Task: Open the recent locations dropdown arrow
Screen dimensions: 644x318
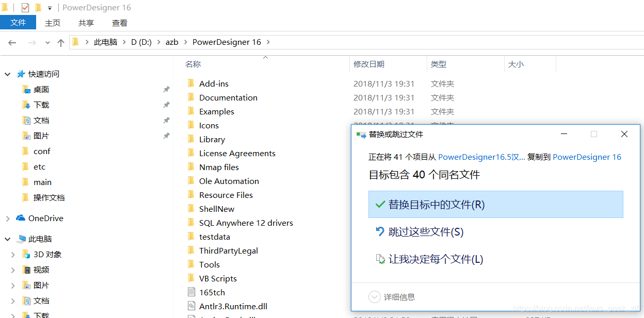Action: (x=47, y=43)
